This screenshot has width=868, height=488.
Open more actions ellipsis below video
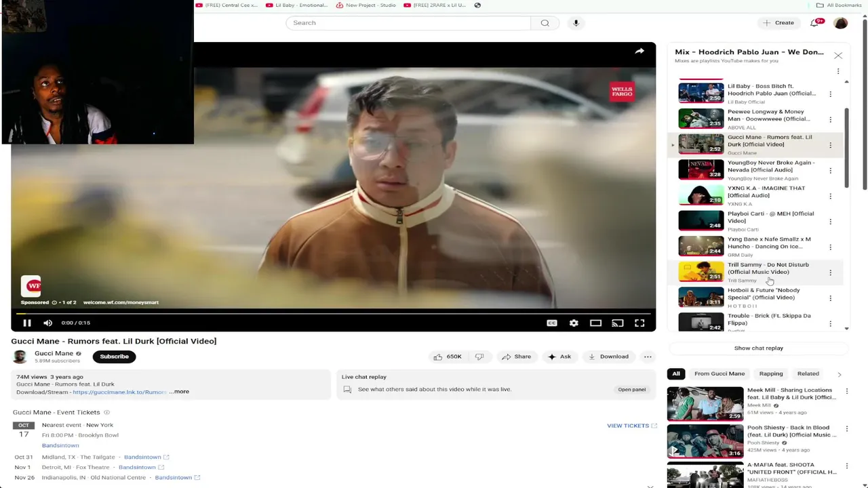pyautogui.click(x=648, y=357)
